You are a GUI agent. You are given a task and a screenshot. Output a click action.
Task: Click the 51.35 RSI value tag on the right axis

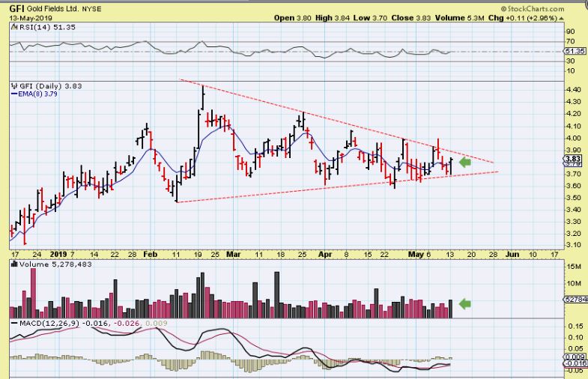(575, 52)
